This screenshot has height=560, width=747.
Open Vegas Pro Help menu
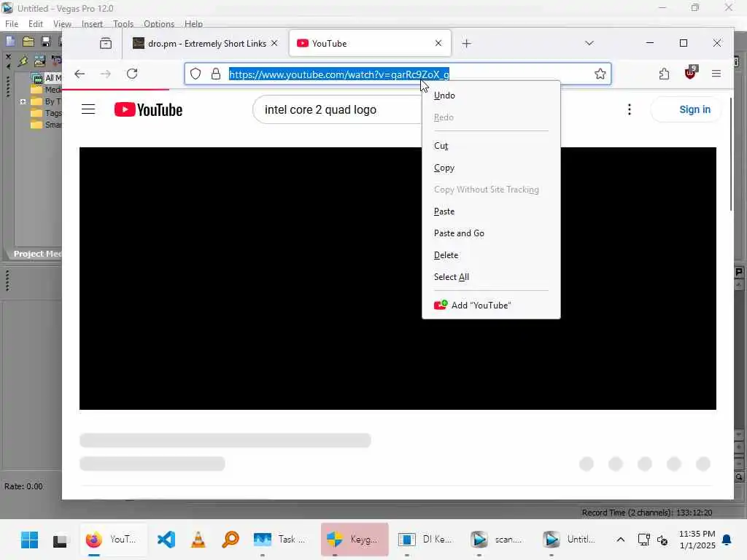[x=193, y=24]
